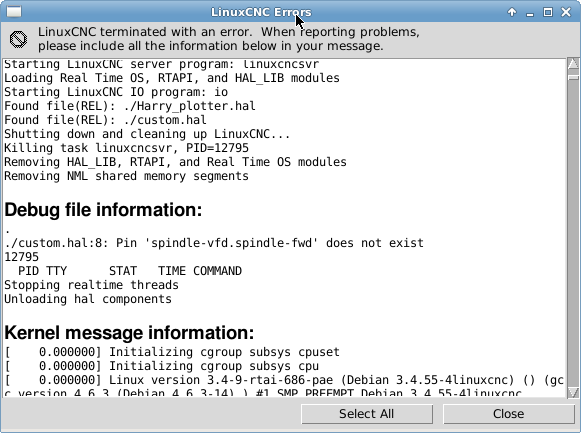581x433 pixels.
Task: Click the 'LinuxCNC terminated with an error' message
Action: point(229,39)
